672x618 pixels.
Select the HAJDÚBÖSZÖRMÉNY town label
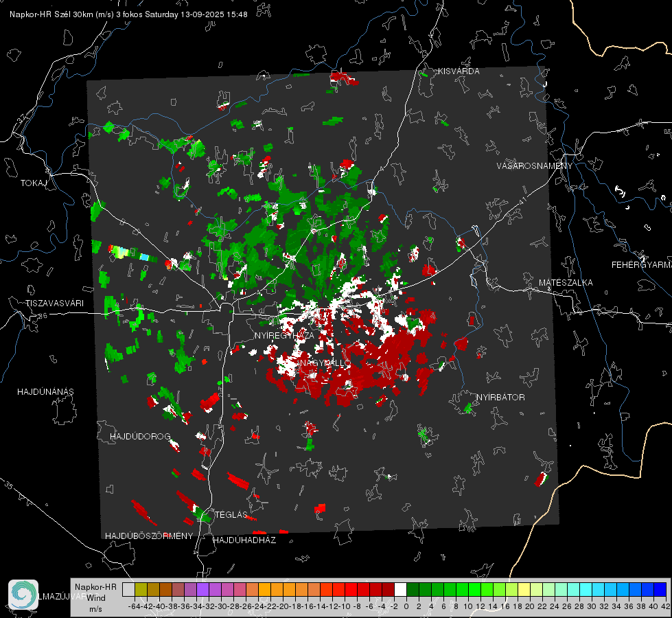149,536
